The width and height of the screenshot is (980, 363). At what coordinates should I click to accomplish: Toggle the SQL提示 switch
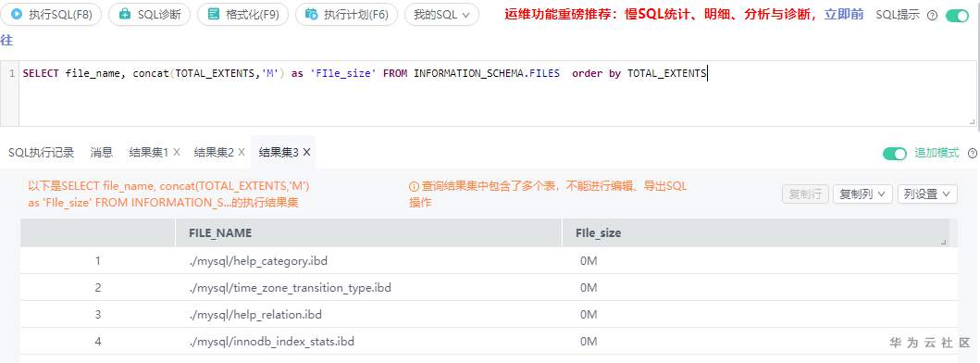[957, 16]
